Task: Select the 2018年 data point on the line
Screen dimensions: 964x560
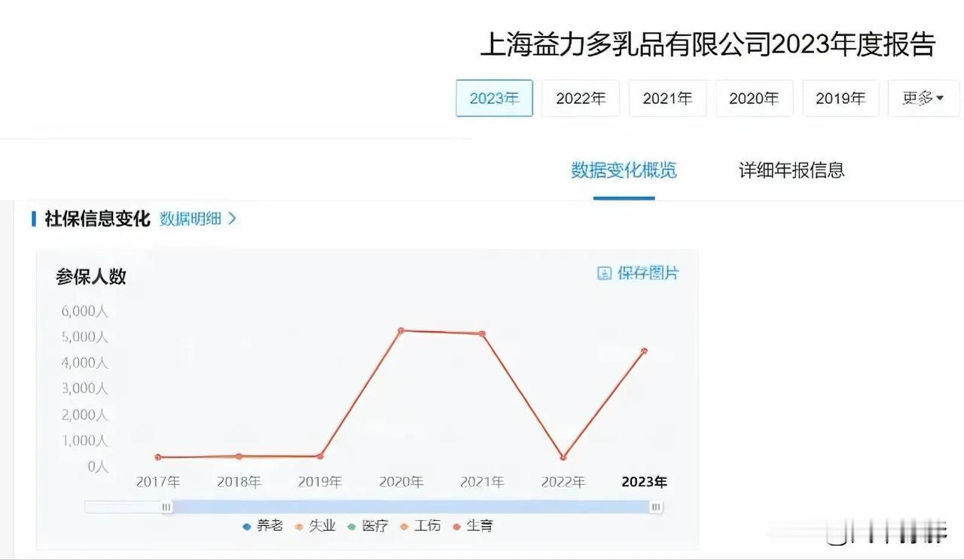Action: tap(239, 456)
